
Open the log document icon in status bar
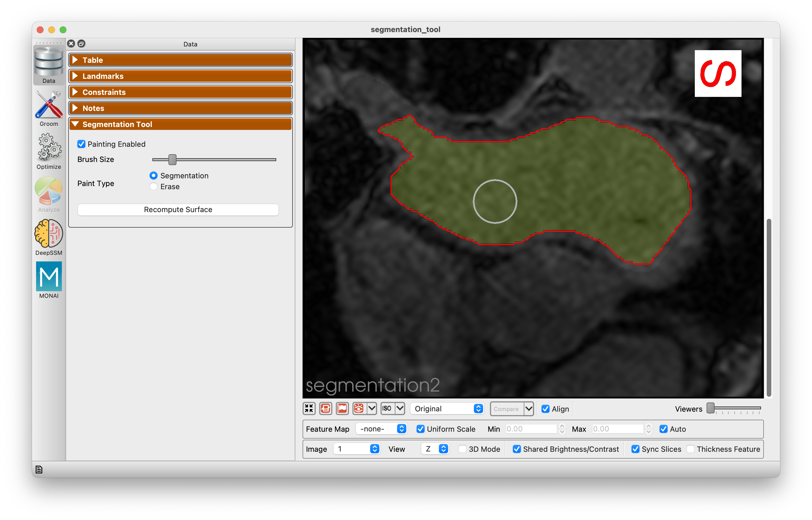click(39, 470)
